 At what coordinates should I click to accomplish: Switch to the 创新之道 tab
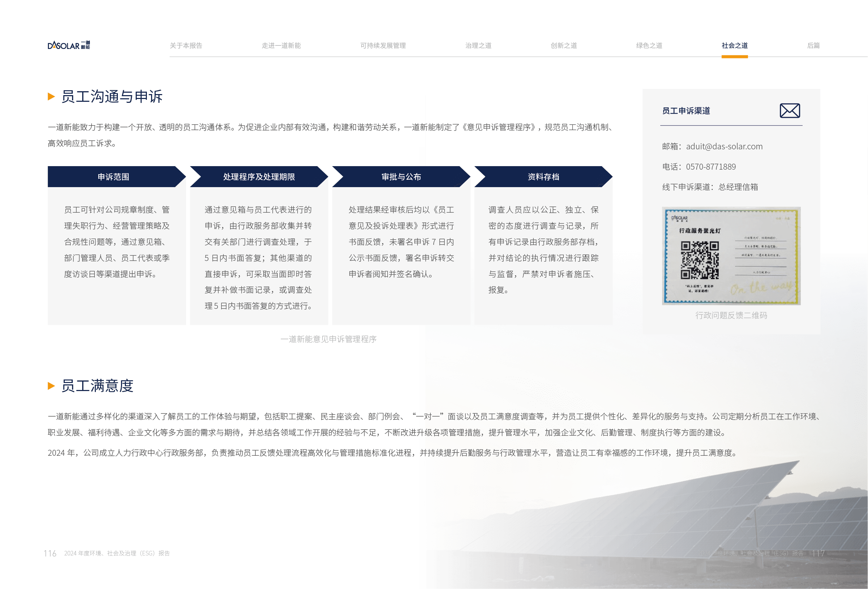coord(564,45)
